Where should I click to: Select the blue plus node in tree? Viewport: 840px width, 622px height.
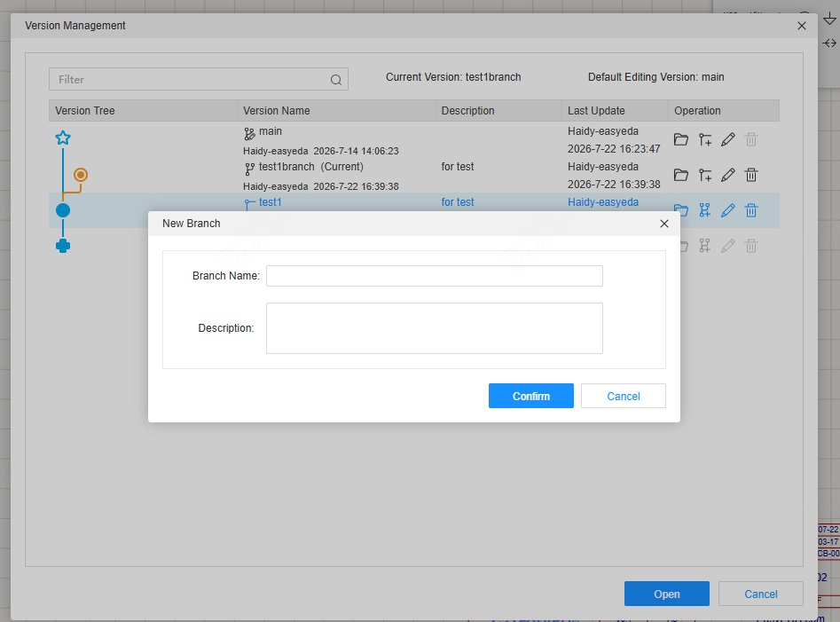pos(63,246)
